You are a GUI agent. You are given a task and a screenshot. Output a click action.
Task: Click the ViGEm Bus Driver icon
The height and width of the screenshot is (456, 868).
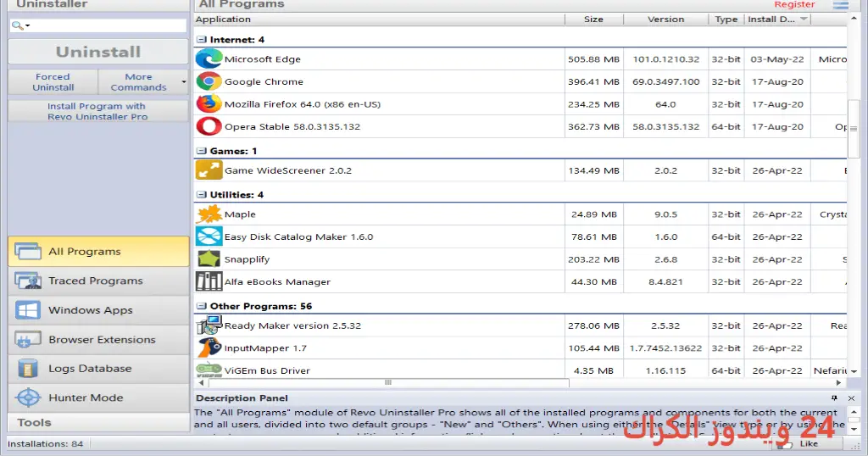(x=209, y=370)
